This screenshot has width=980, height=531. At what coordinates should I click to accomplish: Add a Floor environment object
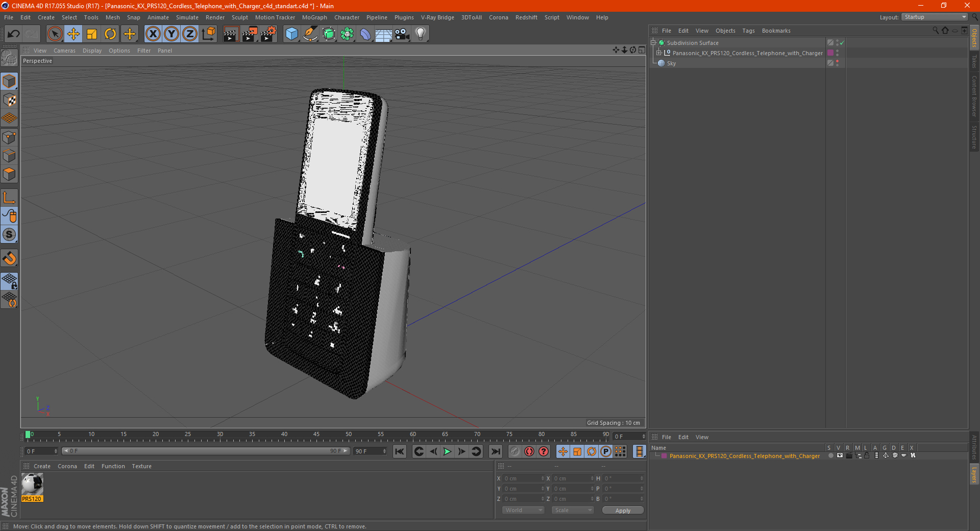click(x=383, y=34)
